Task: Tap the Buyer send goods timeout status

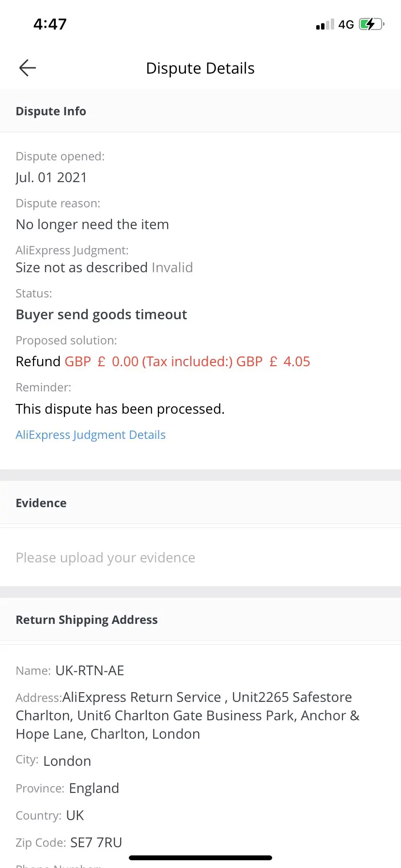Action: (101, 314)
